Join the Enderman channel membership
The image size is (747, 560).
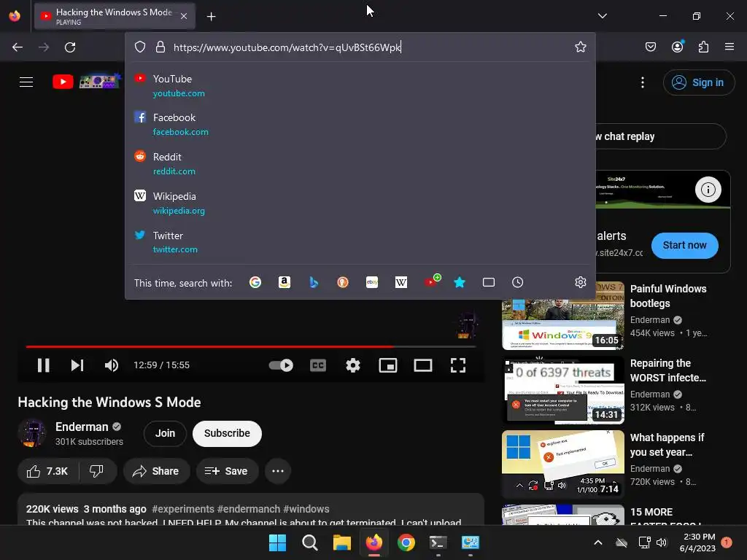pyautogui.click(x=165, y=433)
